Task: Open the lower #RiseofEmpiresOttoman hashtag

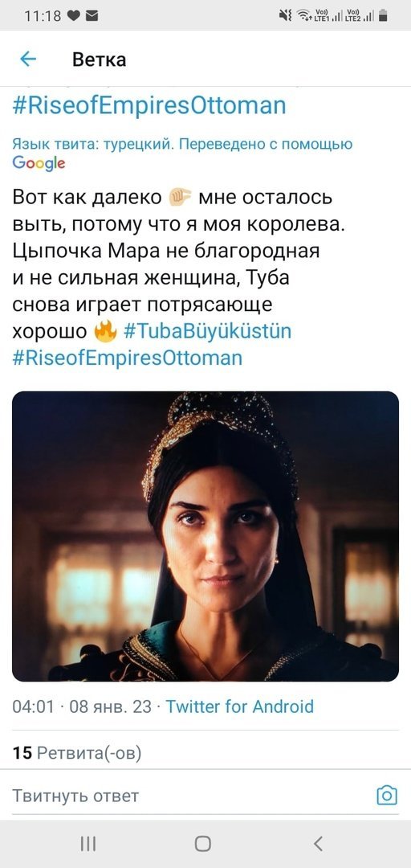Action: click(x=127, y=357)
